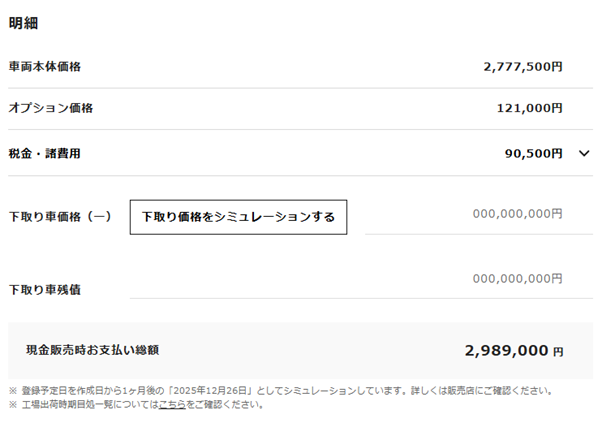Select the 121,000円 option price amount
602x423 pixels.
[x=529, y=108]
